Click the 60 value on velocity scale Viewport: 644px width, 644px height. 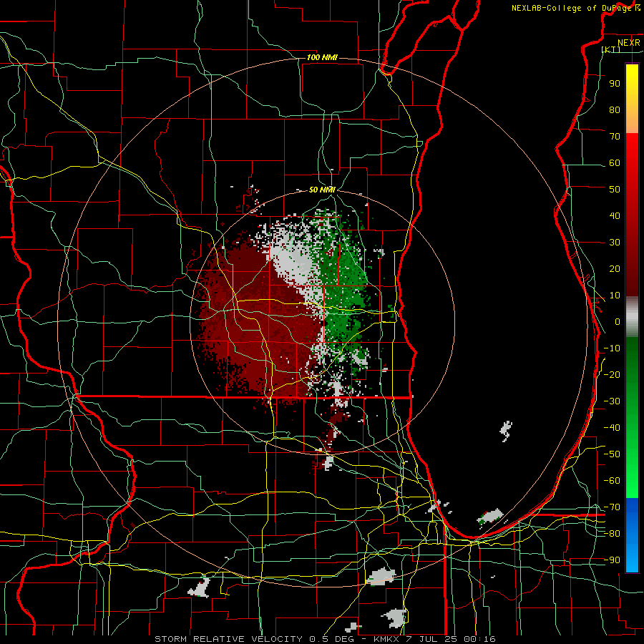coord(615,162)
